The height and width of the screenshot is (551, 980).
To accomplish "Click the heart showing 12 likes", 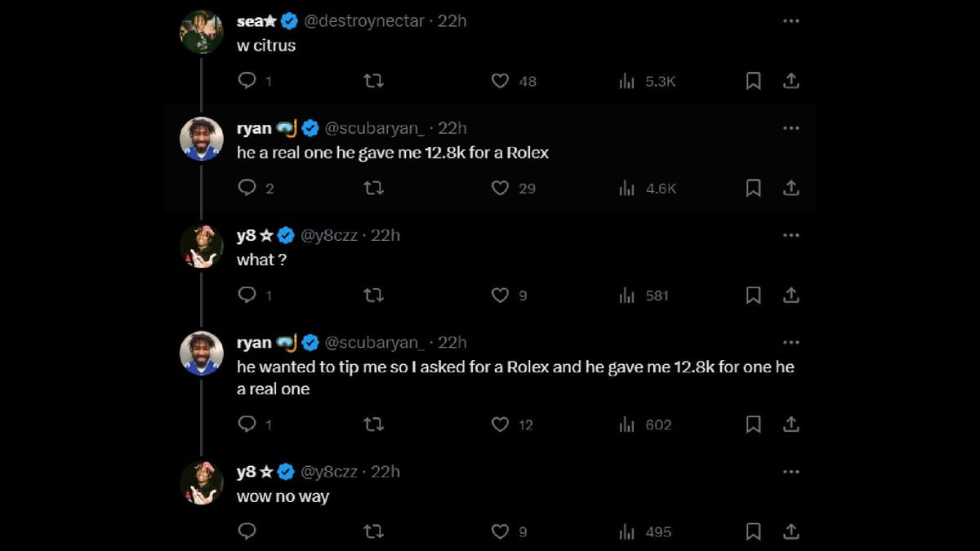I will tap(500, 424).
